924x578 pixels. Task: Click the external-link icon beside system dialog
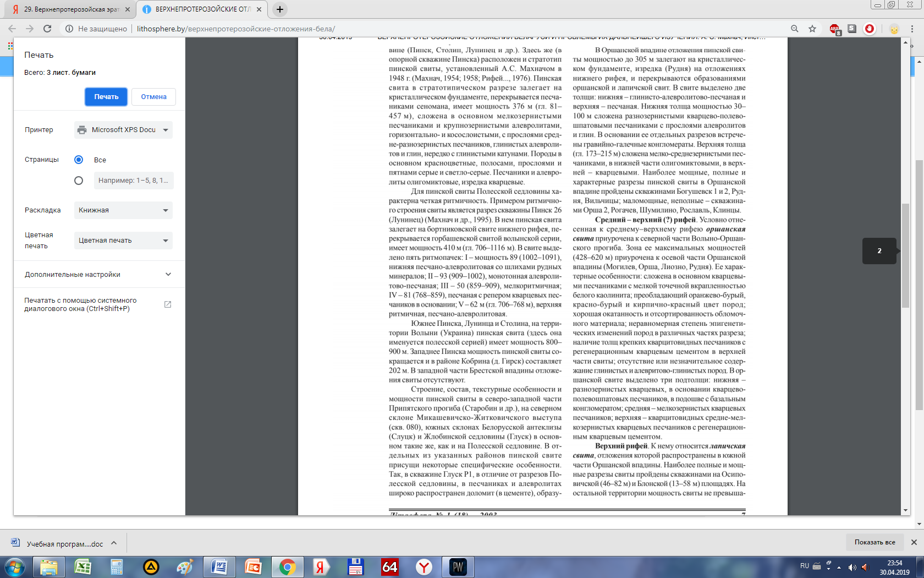click(168, 304)
